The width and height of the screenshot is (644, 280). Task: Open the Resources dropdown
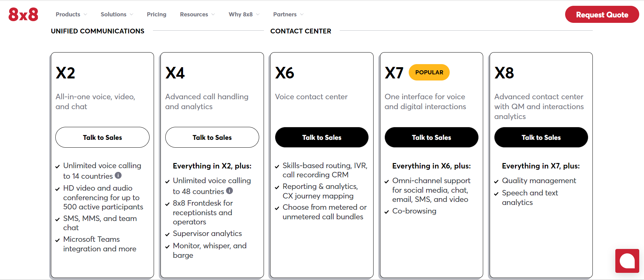click(x=197, y=14)
